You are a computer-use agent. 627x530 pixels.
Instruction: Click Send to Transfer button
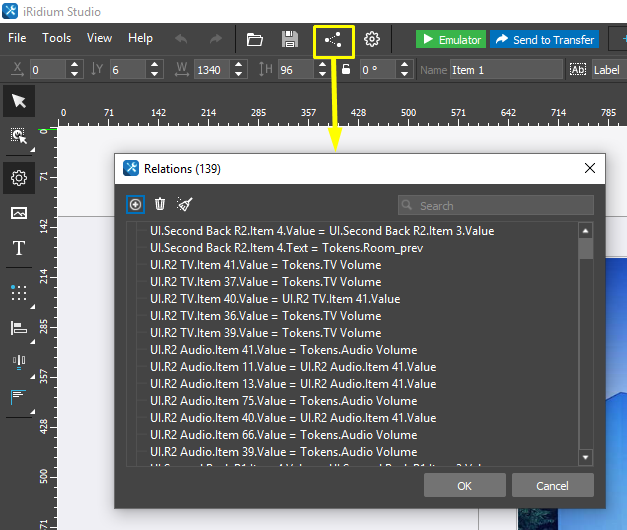545,39
